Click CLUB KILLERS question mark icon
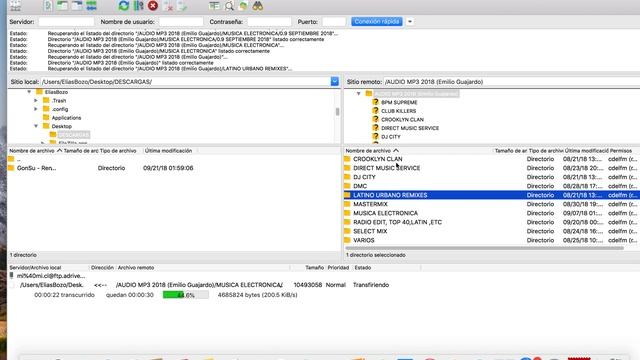640x360 pixels. coord(376,111)
